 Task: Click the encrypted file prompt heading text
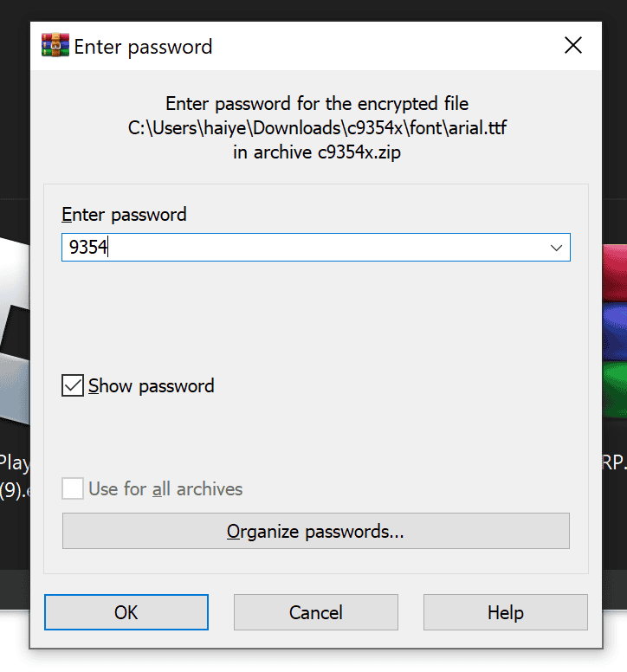click(x=316, y=104)
